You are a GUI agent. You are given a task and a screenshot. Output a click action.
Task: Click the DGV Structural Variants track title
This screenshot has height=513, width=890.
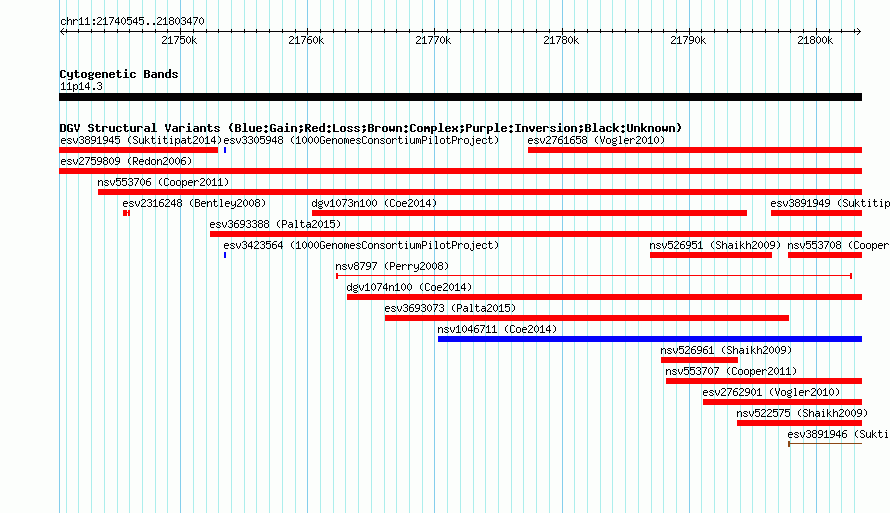coord(371,128)
